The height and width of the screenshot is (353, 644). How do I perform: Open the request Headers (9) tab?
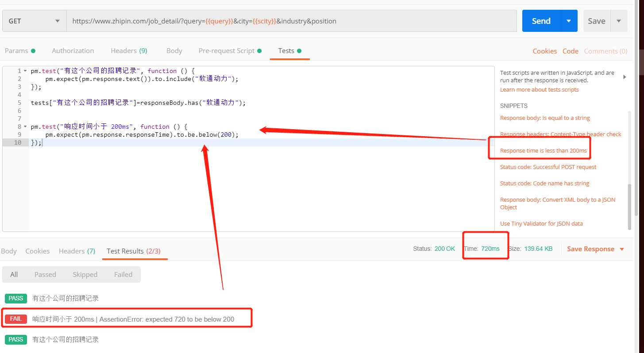click(x=129, y=51)
